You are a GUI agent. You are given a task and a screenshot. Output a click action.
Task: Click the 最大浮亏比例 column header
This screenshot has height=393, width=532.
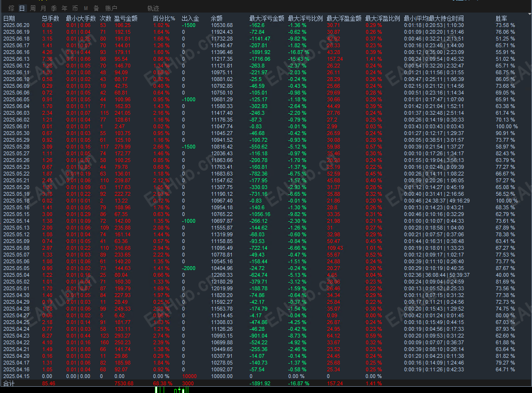pyautogui.click(x=306, y=18)
